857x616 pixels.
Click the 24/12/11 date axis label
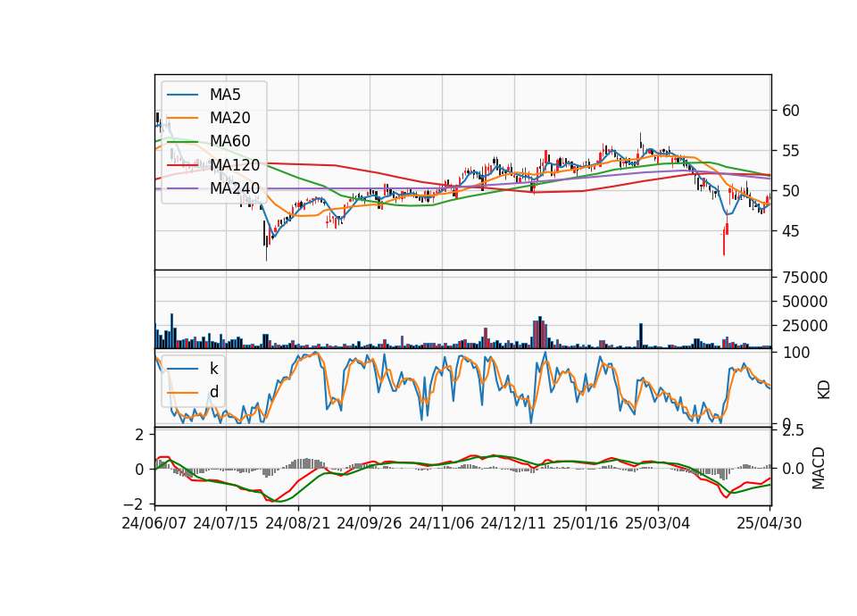(x=512, y=523)
